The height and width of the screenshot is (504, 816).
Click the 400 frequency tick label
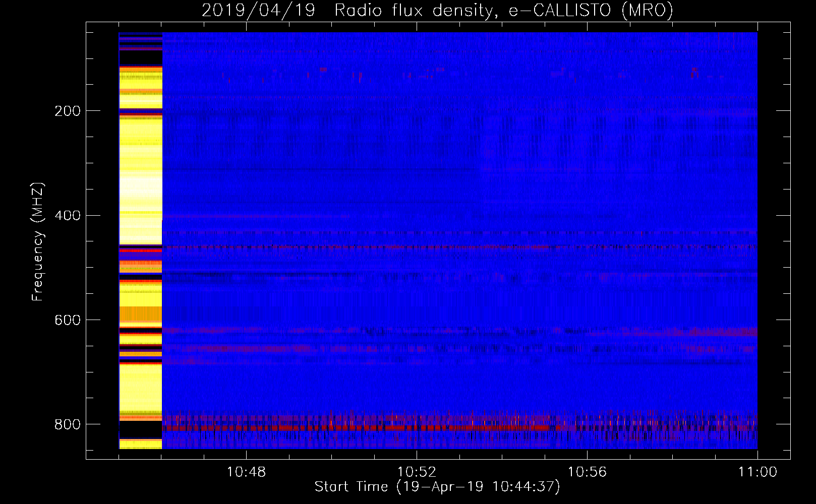[x=67, y=216]
